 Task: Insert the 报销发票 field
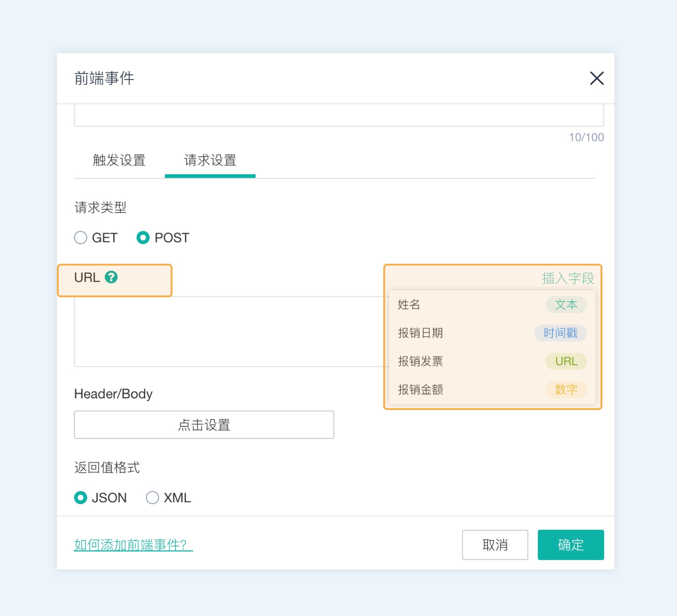click(x=420, y=361)
